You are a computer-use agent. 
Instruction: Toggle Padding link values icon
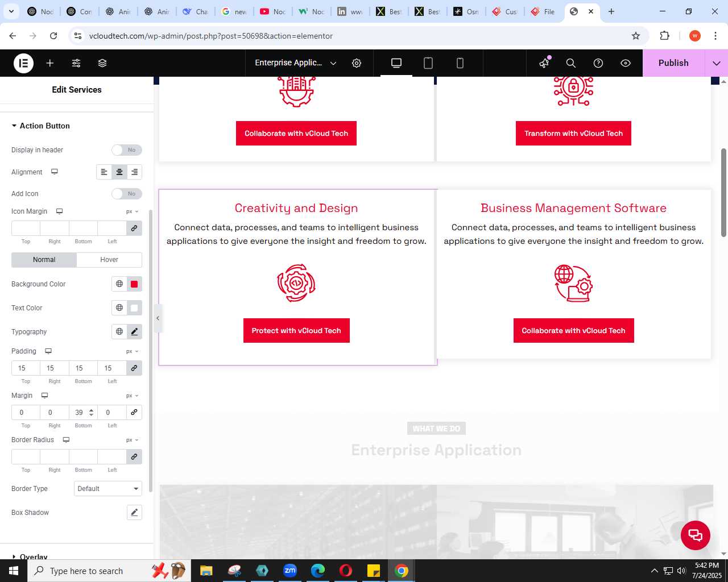coord(134,368)
